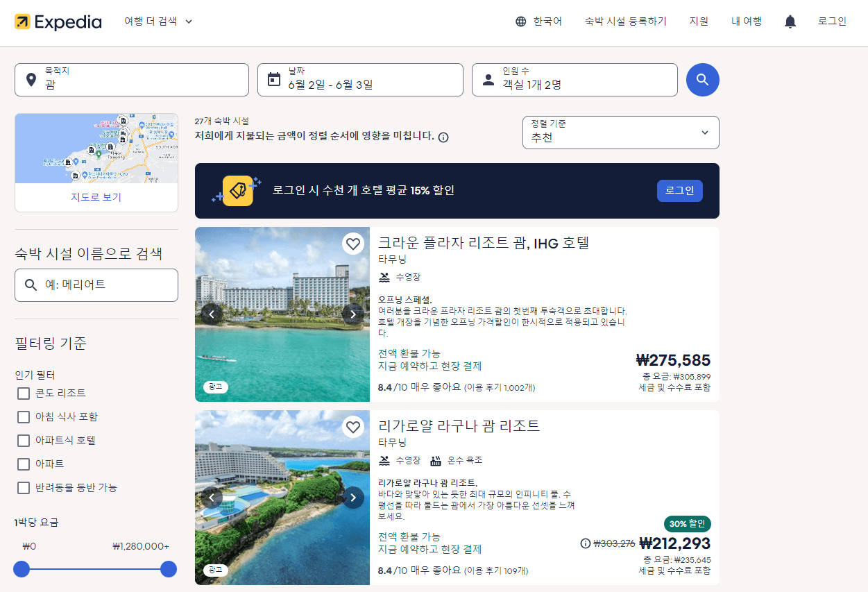Screen dimensions: 868x592
Task: Click the property name search box
Action: tap(96, 285)
